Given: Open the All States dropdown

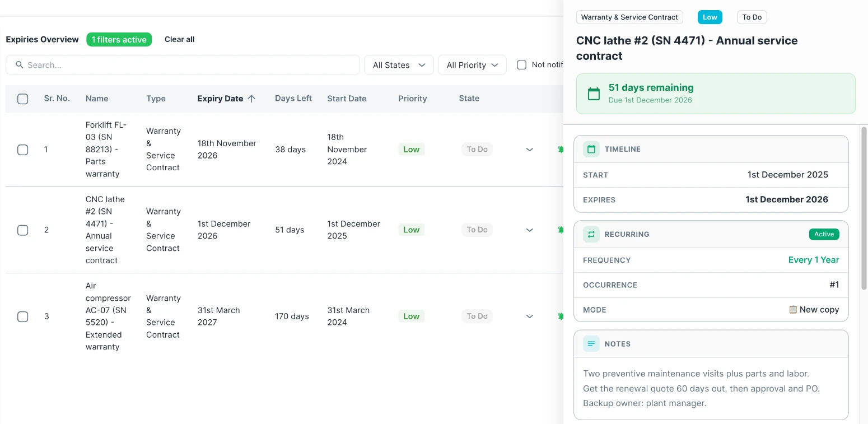Looking at the screenshot, I should pos(399,65).
